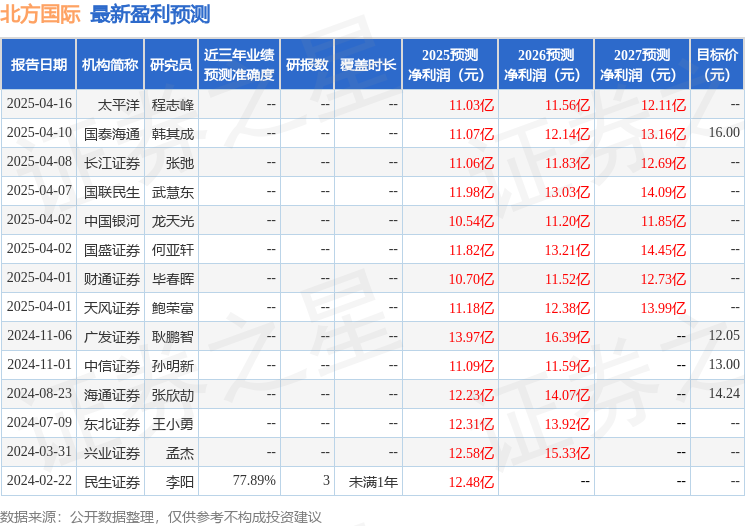This screenshot has width=745, height=526.
Task: Click 11.03亿 in 太平洋 row
Action: (472, 105)
